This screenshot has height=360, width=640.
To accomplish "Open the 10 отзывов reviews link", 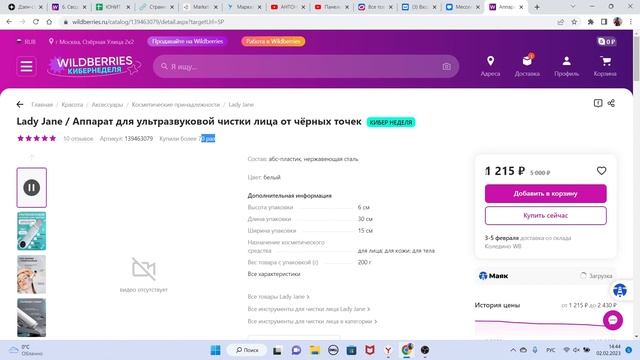I will [78, 139].
